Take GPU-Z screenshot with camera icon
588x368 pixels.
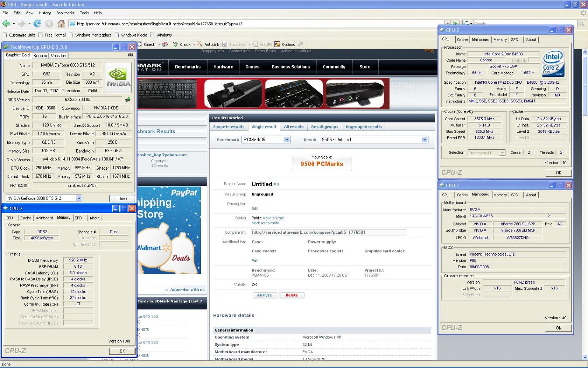point(130,55)
